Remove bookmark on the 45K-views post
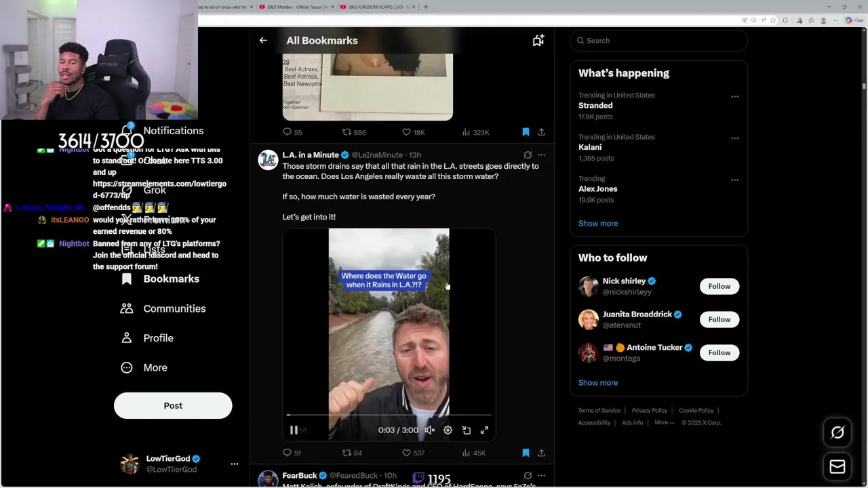The width and height of the screenshot is (868, 488). click(x=526, y=453)
